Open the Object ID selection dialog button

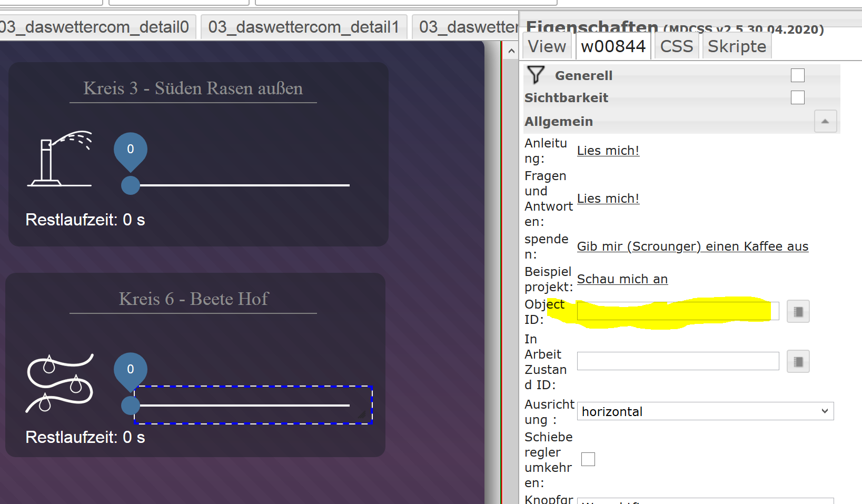(798, 312)
